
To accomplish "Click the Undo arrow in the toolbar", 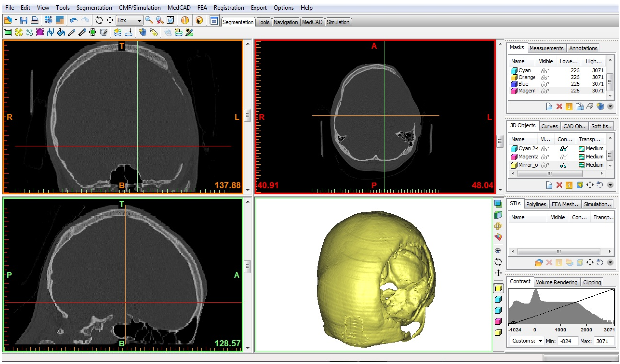I will point(74,20).
